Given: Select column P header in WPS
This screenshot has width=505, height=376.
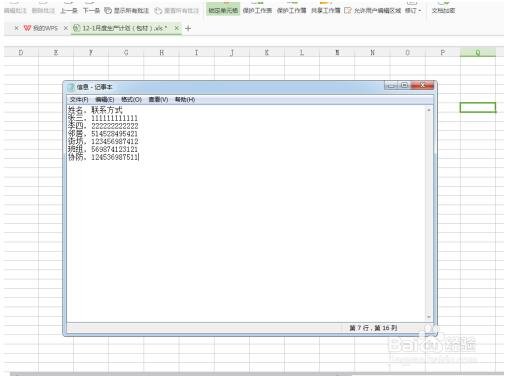Looking at the screenshot, I should (x=443, y=52).
